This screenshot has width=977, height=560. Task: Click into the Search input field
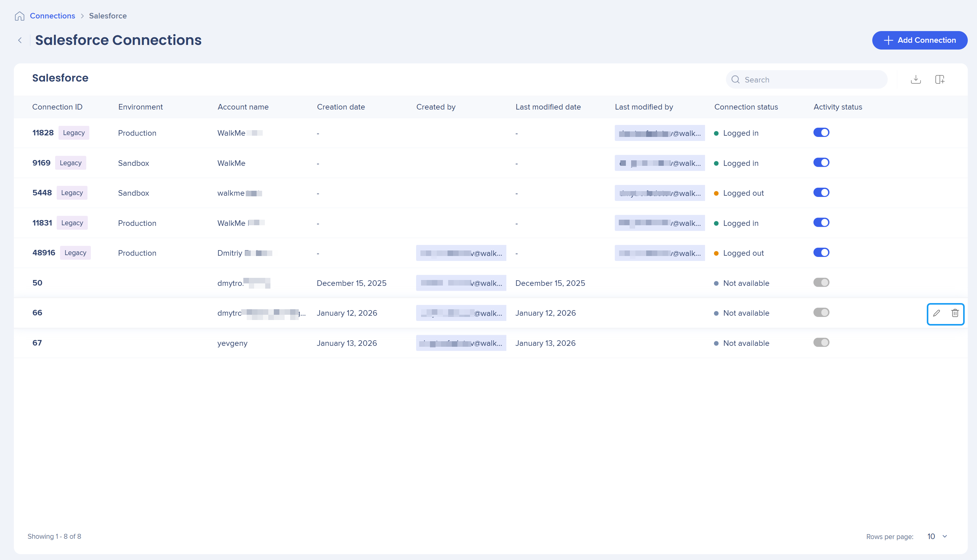point(812,80)
